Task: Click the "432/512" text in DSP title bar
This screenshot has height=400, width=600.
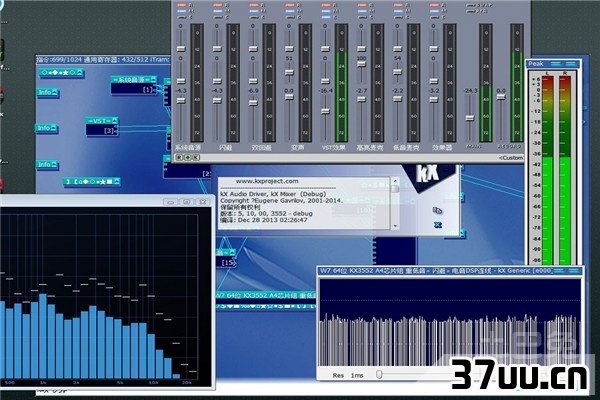Action: tap(136, 59)
